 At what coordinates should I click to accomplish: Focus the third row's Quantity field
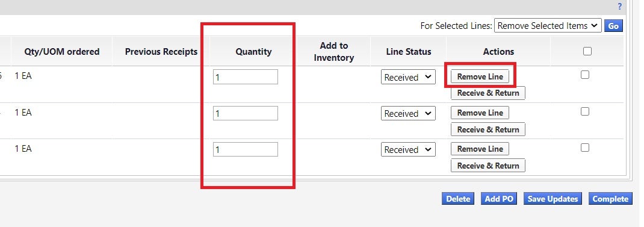[x=245, y=149]
